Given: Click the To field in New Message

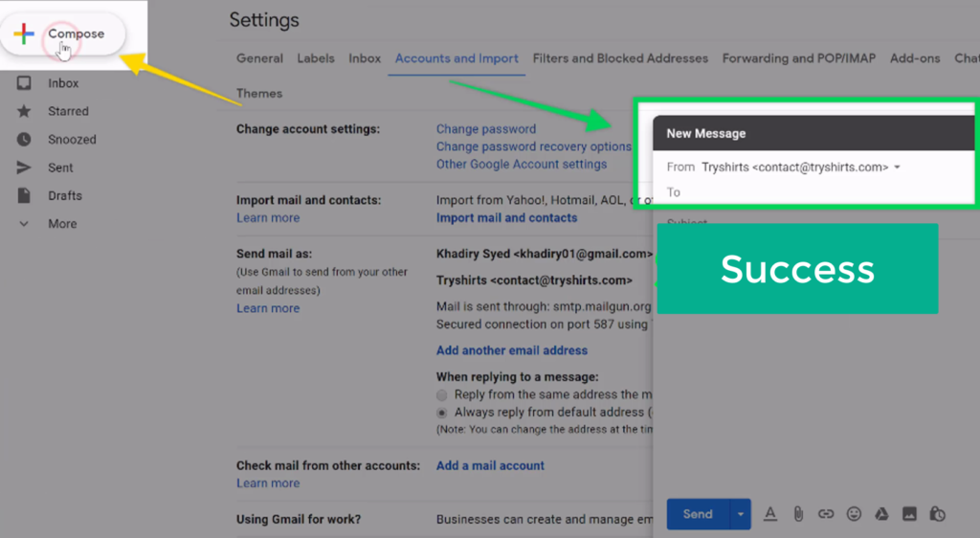Looking at the screenshot, I should [x=813, y=192].
